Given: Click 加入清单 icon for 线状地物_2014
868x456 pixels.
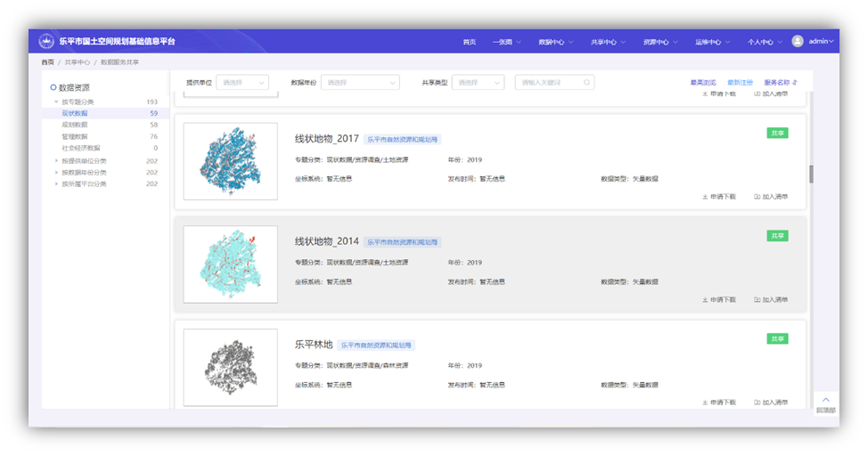Looking at the screenshot, I should [x=757, y=300].
